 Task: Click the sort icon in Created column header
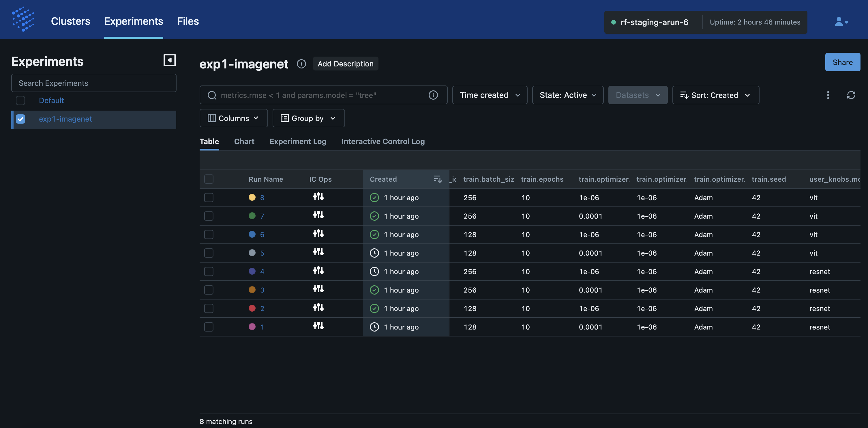(437, 179)
